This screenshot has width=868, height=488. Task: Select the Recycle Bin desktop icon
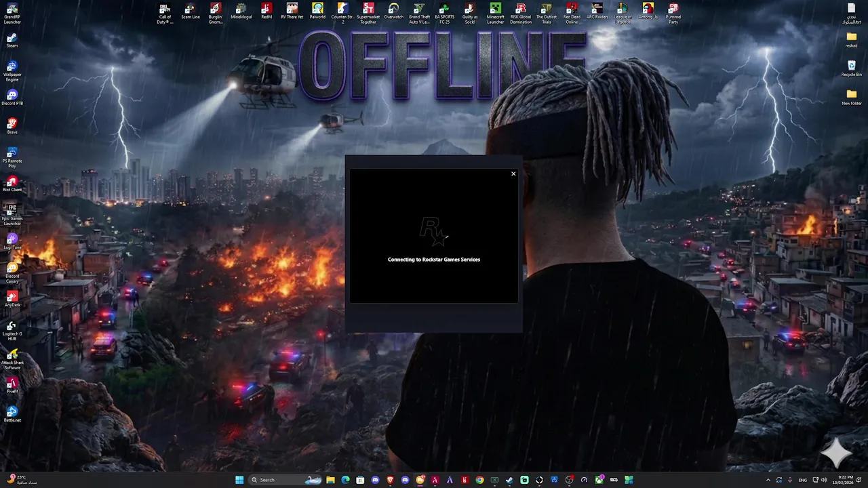851,68
